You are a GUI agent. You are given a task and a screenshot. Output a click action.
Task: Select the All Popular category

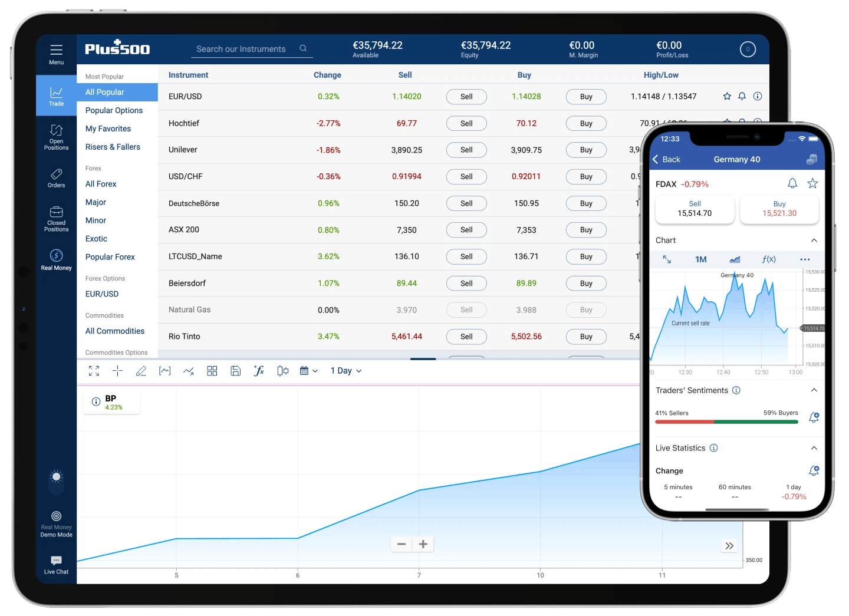(117, 92)
